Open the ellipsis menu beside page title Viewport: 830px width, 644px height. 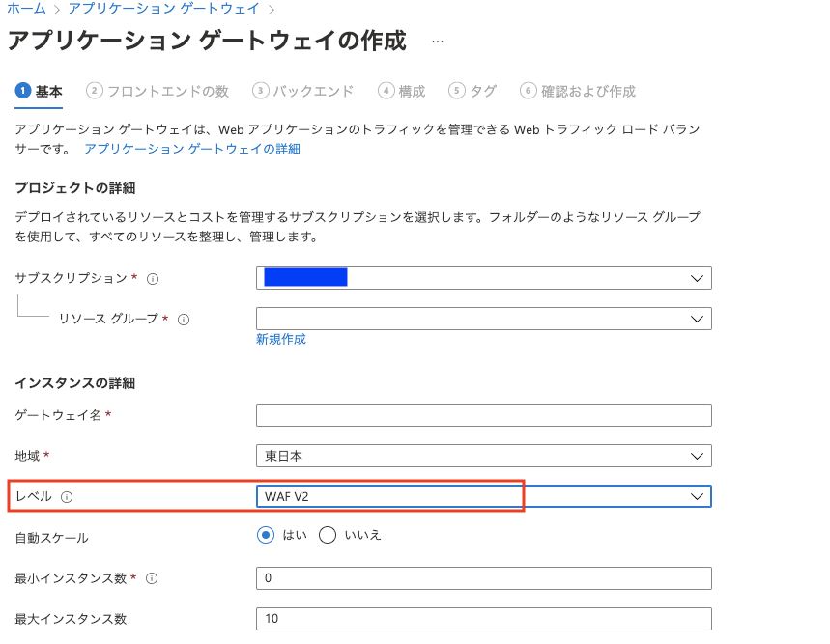point(438,42)
